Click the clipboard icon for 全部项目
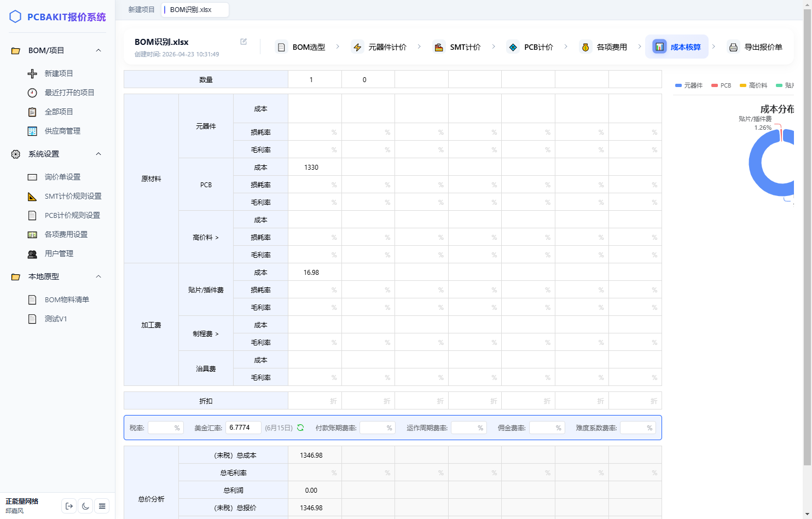The image size is (812, 519). (32, 112)
